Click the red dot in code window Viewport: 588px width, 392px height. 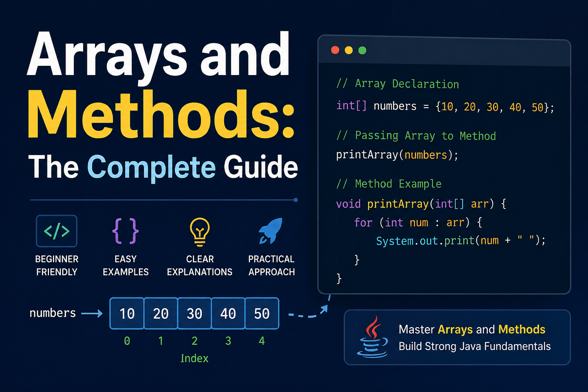point(335,50)
